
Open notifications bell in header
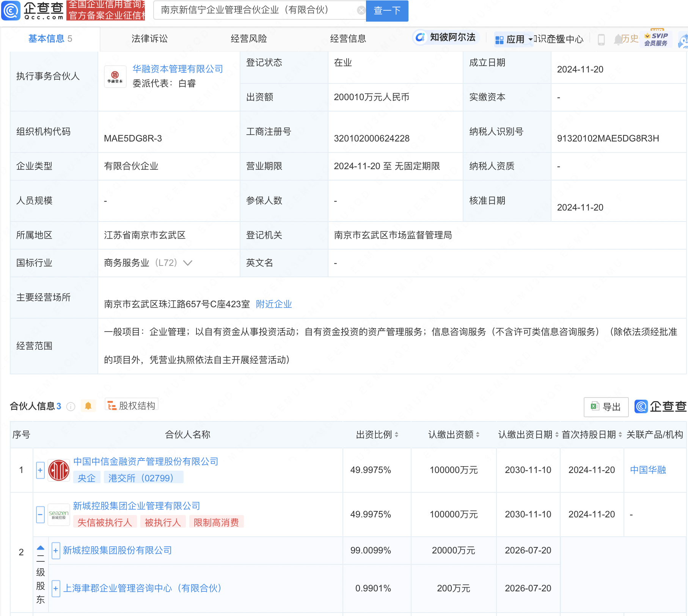618,39
